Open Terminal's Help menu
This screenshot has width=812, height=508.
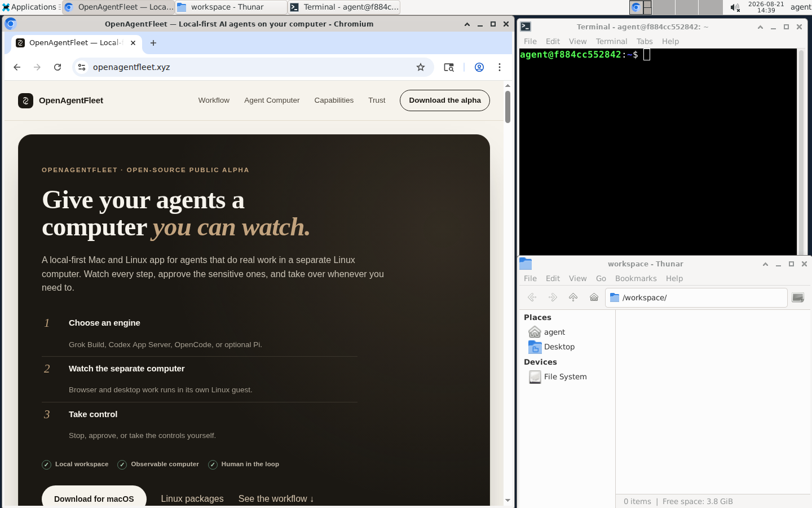[x=670, y=41]
